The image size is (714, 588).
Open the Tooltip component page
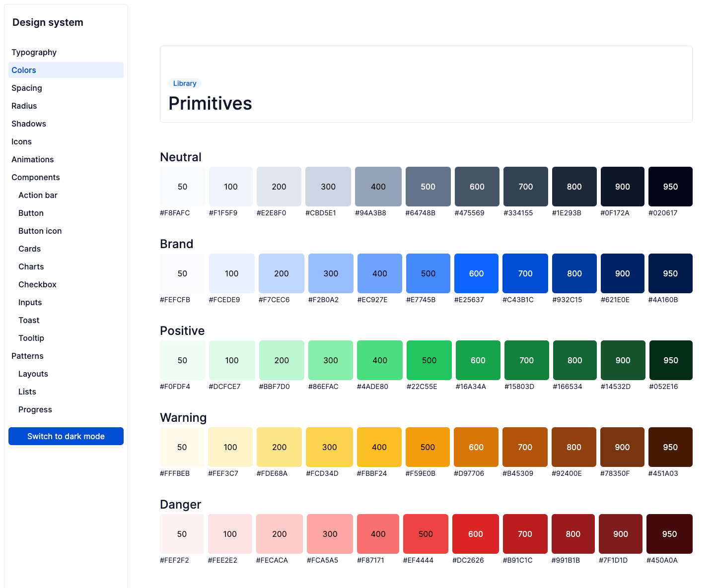[31, 338]
